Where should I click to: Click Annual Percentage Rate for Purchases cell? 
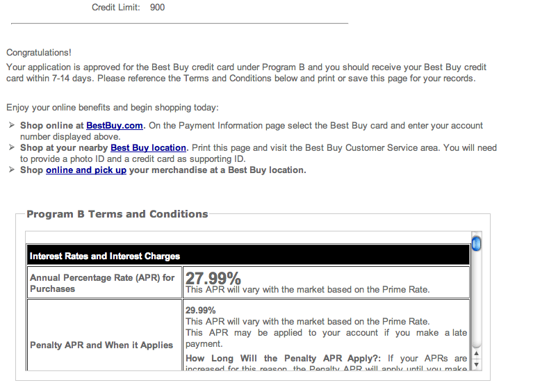click(104, 283)
